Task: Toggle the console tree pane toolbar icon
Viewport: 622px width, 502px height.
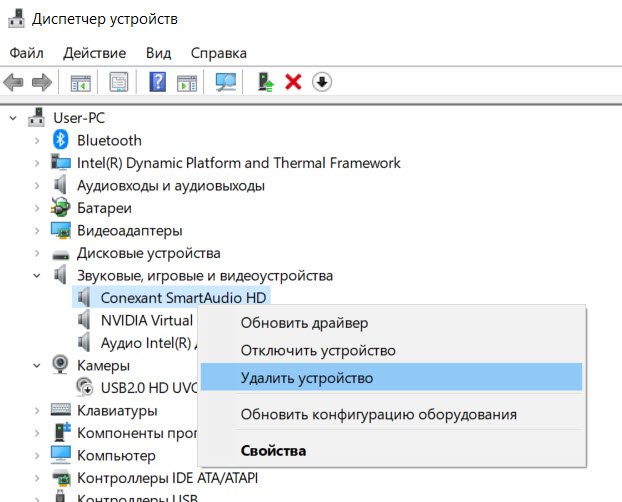Action: click(80, 83)
